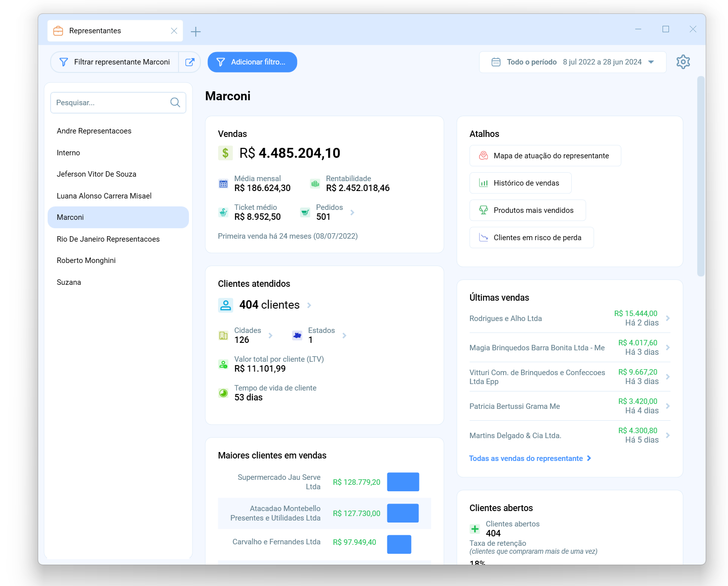The width and height of the screenshot is (728, 586).
Task: Select Interno representative
Action: pyautogui.click(x=118, y=153)
